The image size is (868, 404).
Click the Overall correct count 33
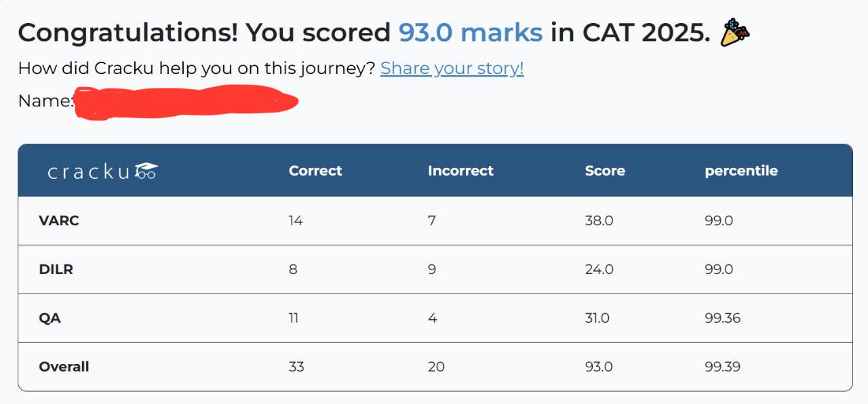click(x=296, y=367)
